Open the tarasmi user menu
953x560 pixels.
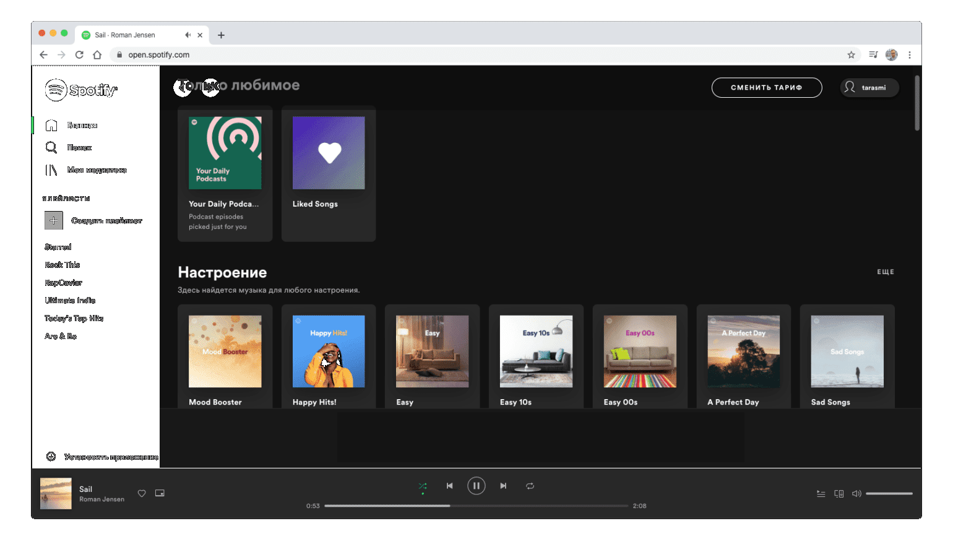coord(869,87)
